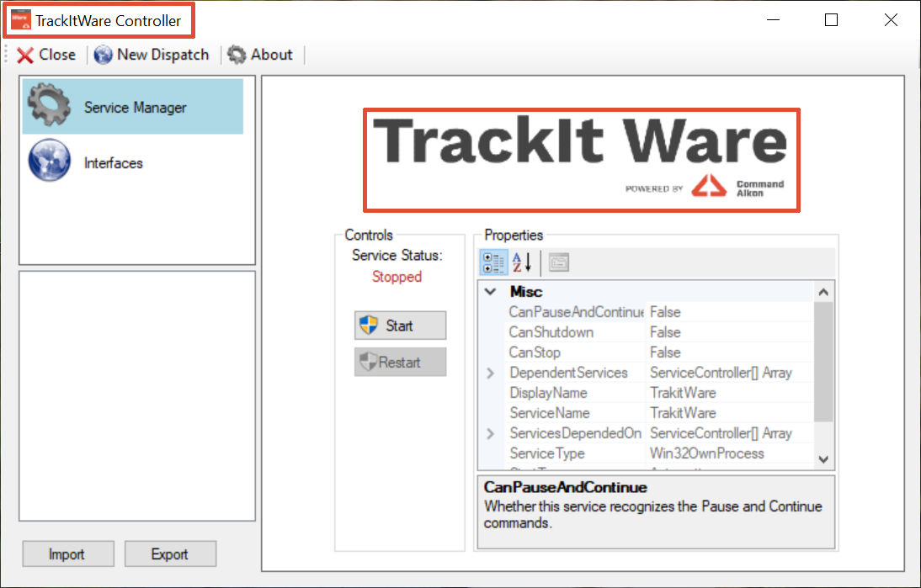Open the Service Manager section
Screen dimensions: 921x588
133,106
